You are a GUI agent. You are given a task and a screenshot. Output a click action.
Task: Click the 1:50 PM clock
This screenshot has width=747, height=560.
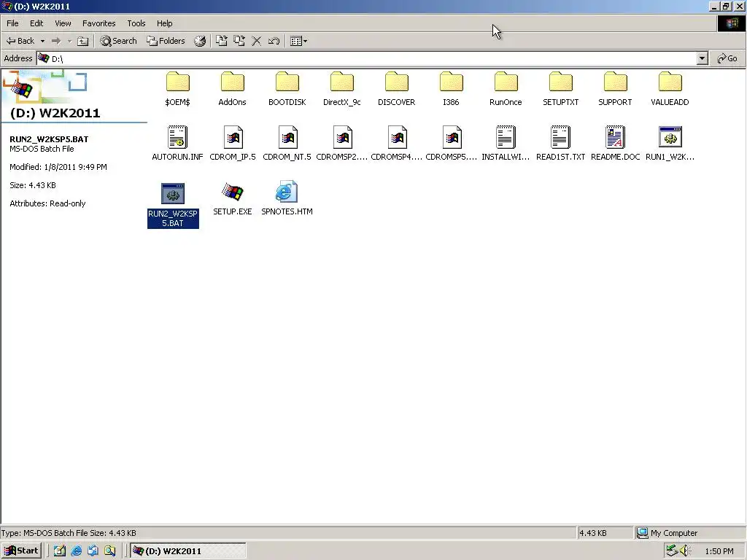click(x=719, y=551)
